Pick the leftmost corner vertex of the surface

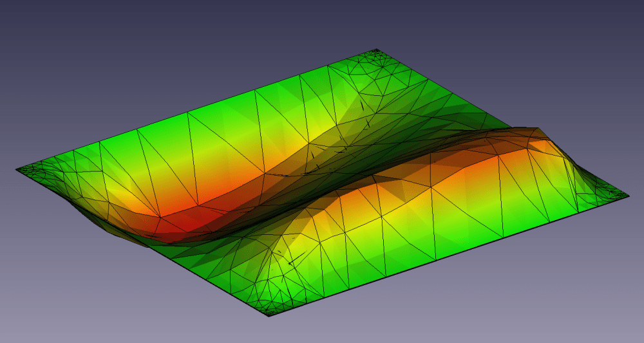click(x=16, y=169)
